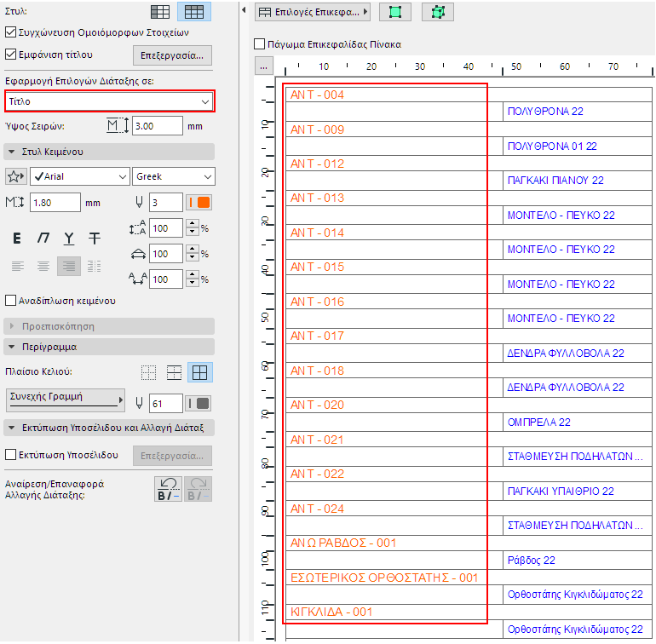
Task: Toggle Συγχώνευση Ομοιόμορφων Στοιχείων checkbox
Action: [11, 32]
